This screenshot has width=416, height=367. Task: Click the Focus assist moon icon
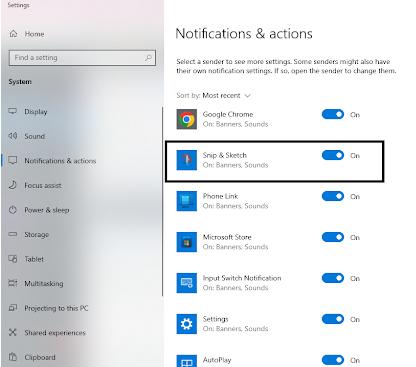pos(13,185)
